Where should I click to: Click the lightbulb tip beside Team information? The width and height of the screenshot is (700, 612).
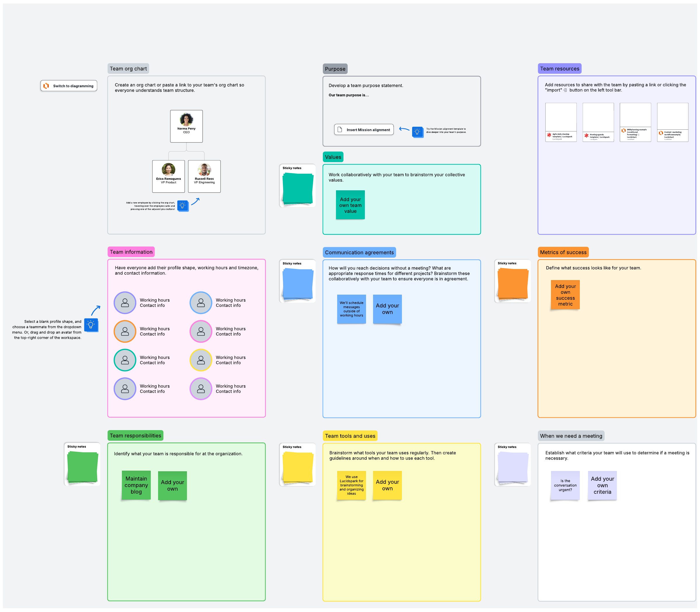point(91,325)
